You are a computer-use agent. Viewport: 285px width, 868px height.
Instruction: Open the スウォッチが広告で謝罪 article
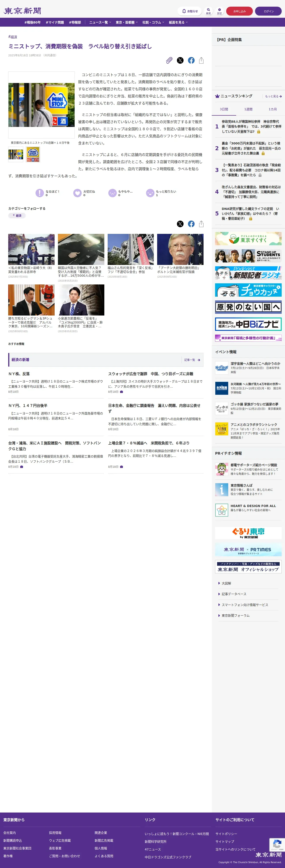pyautogui.click(x=150, y=374)
